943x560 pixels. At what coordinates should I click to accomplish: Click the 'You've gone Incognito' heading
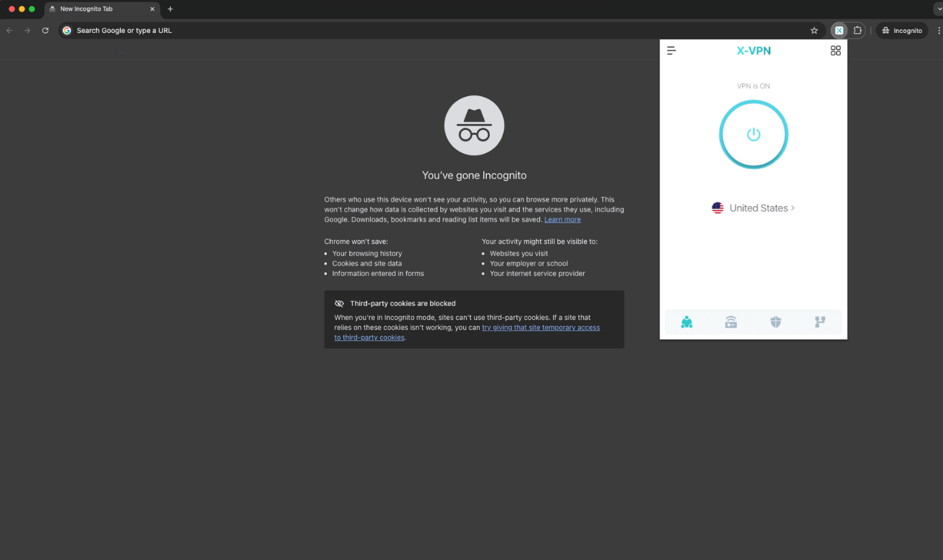point(474,175)
